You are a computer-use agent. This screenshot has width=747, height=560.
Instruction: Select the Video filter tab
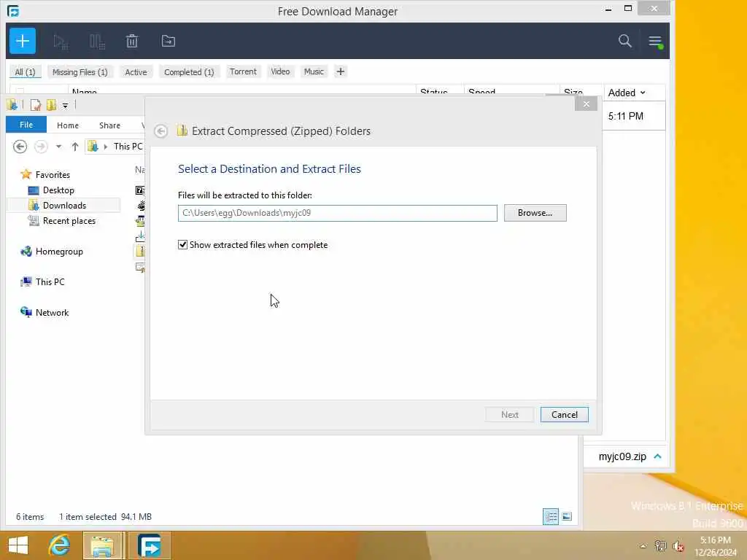click(280, 71)
